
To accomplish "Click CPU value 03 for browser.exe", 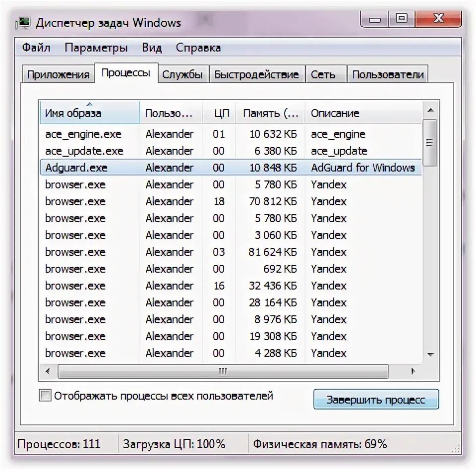I will (219, 252).
